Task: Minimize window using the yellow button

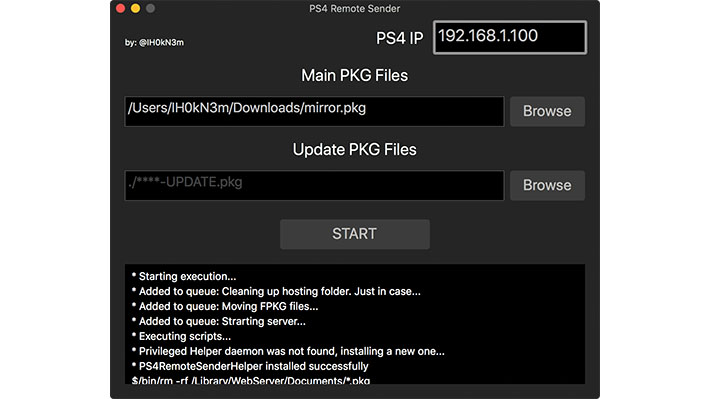Action: tap(135, 8)
